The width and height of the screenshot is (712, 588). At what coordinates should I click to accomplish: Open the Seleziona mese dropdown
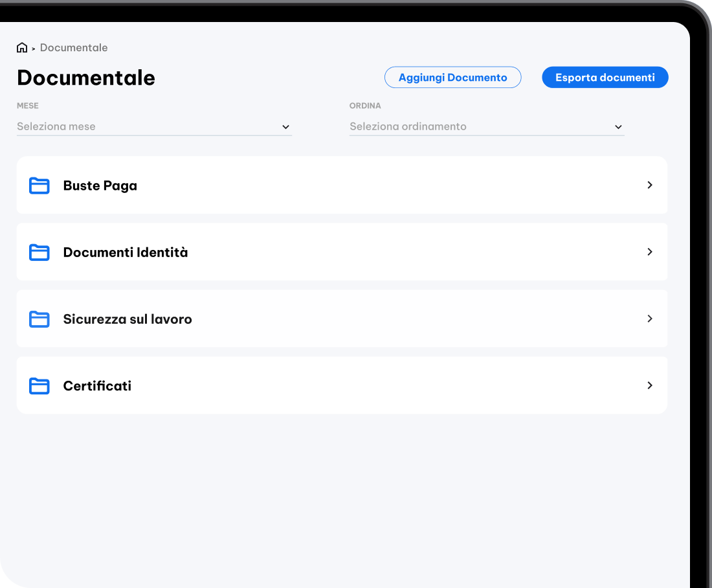pyautogui.click(x=155, y=127)
